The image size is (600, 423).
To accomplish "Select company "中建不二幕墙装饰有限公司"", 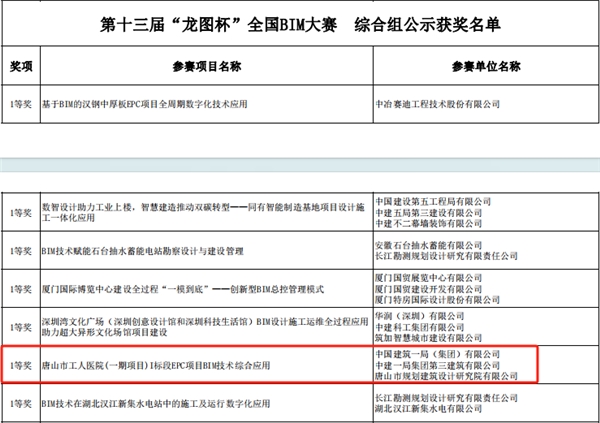I will tap(428, 224).
